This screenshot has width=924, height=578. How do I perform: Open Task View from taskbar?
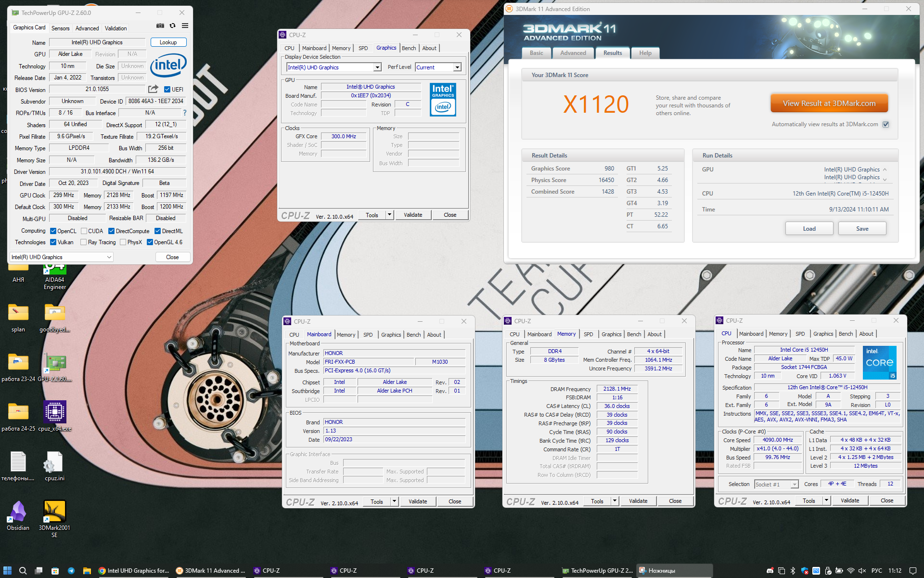(x=39, y=570)
